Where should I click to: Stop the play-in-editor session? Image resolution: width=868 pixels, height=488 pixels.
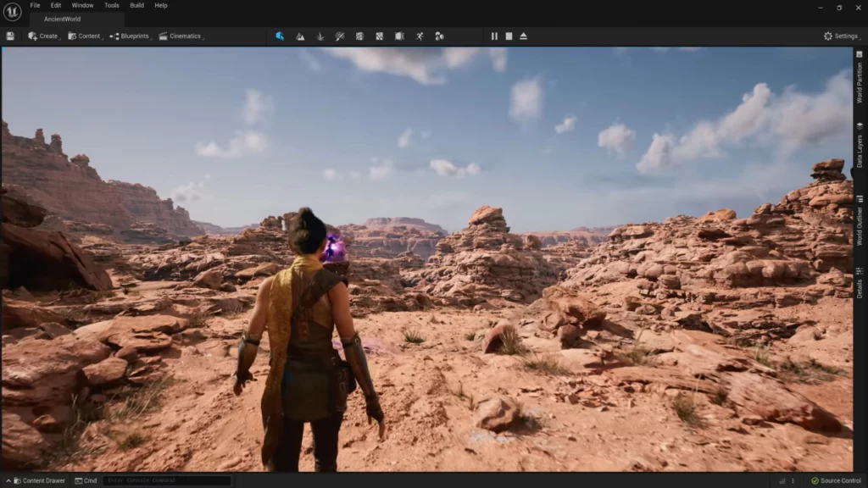(x=509, y=36)
